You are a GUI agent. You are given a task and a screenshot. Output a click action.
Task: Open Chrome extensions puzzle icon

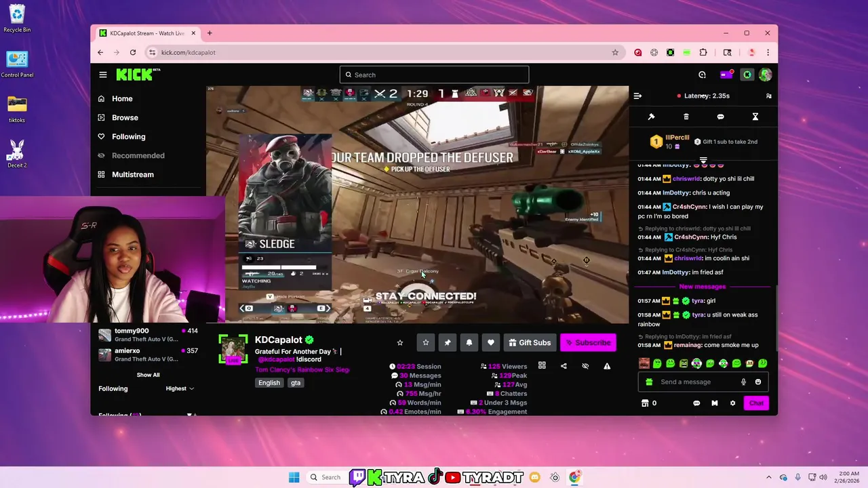pos(703,52)
